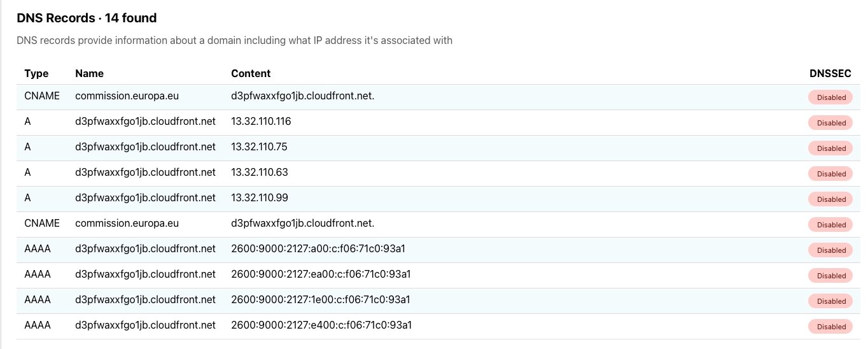Click the IPv6 address containing 2127:a00
Viewport: 868px width, 349px height.
[318, 248]
